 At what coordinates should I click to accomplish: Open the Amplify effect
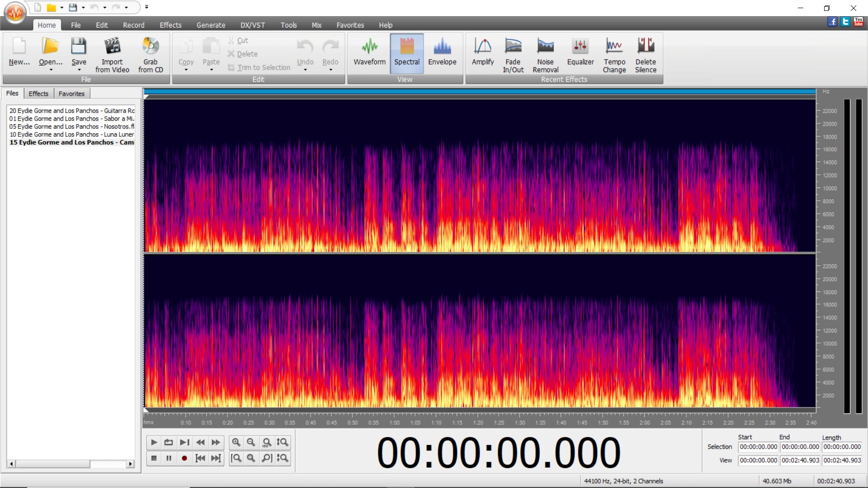coord(482,53)
